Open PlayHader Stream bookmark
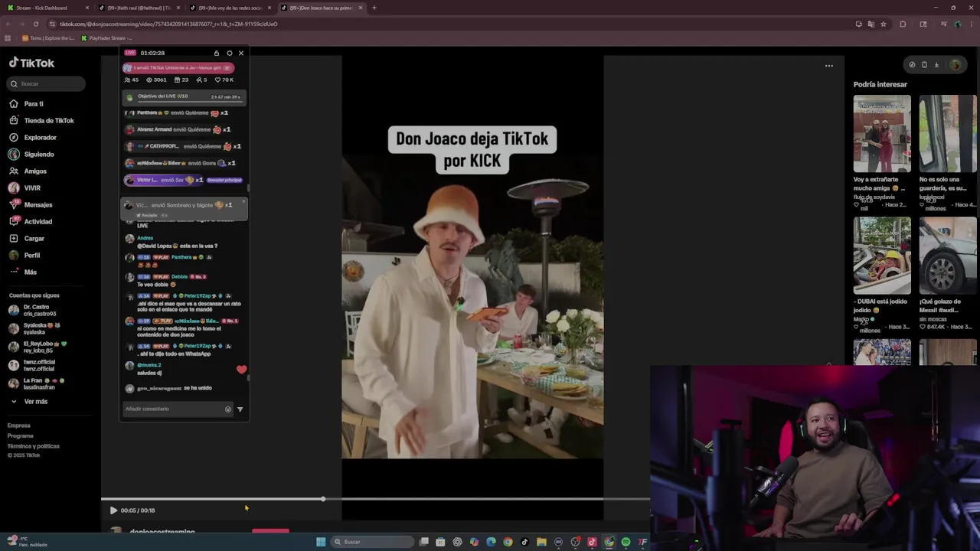Image resolution: width=980 pixels, height=551 pixels. coord(106,38)
